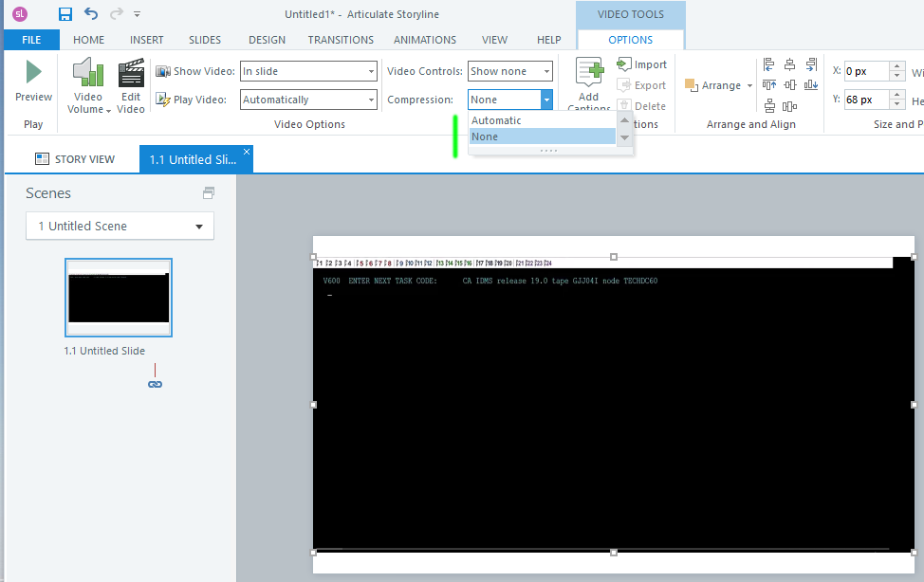
Task: Click the panel dock icon next to Scenes
Action: point(209,193)
